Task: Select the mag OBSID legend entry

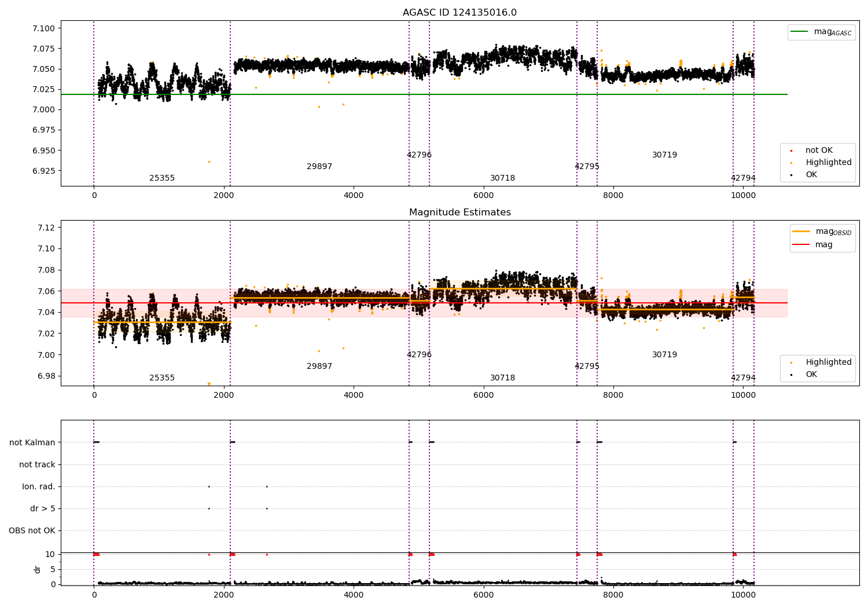Action: 822,232
